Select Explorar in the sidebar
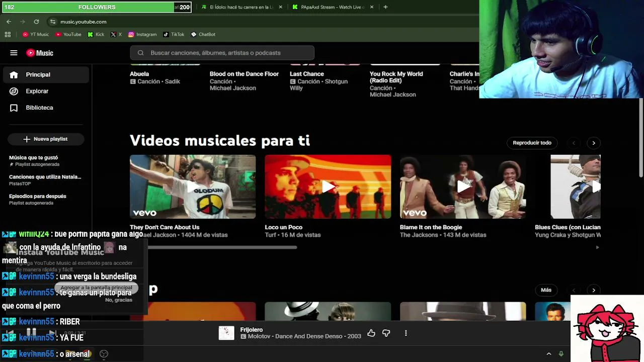This screenshot has width=644, height=362. pos(46,91)
